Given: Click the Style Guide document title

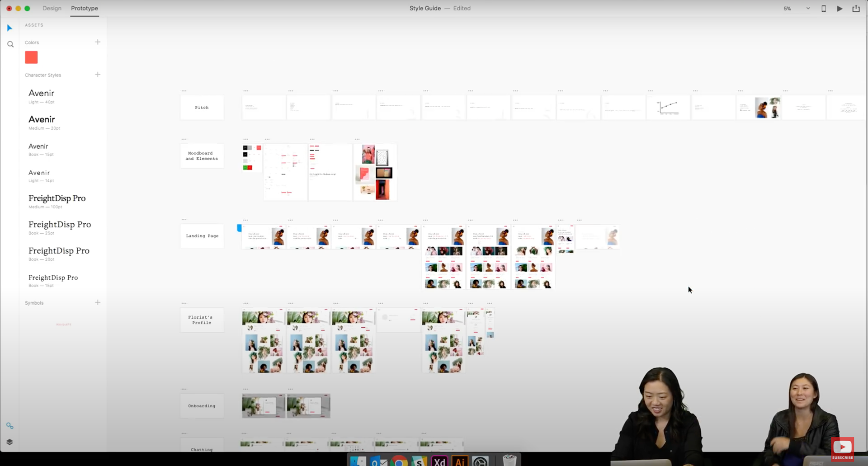Looking at the screenshot, I should (425, 8).
